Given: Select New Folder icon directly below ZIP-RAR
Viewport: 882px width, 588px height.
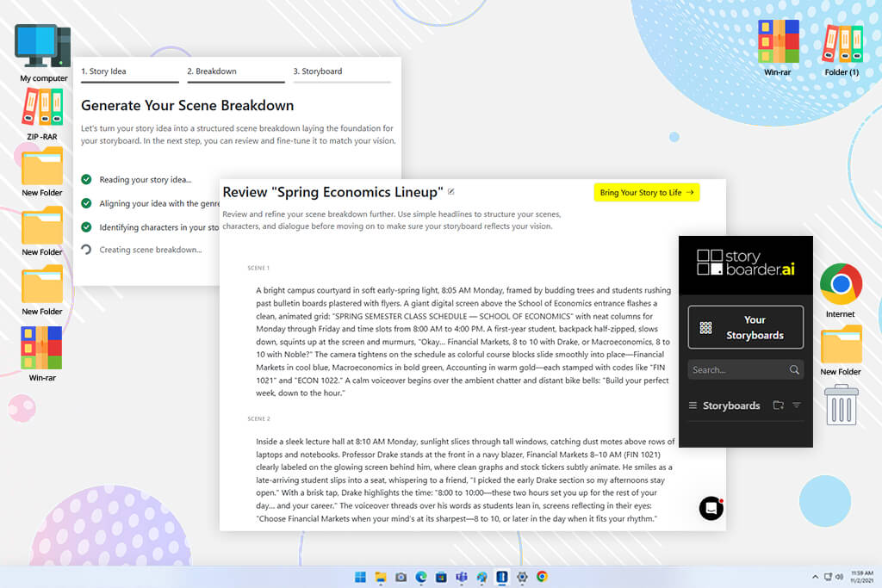Looking at the screenshot, I should (42, 172).
